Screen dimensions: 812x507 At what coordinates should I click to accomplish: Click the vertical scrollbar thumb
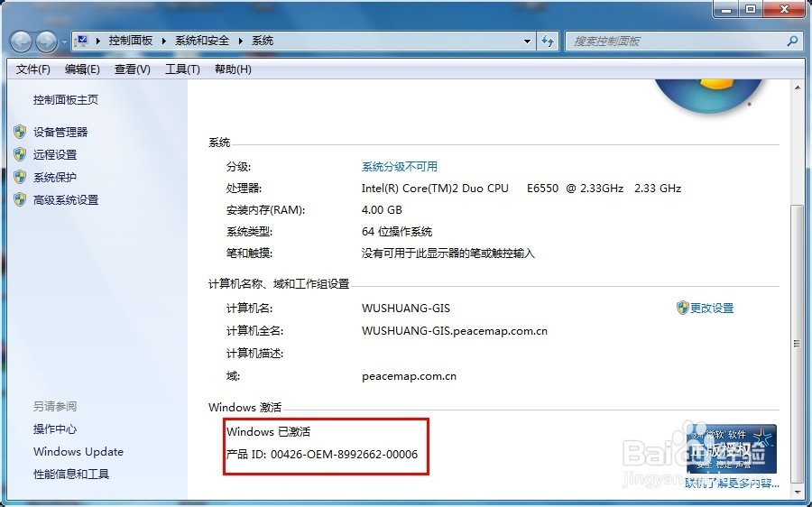coord(797,343)
